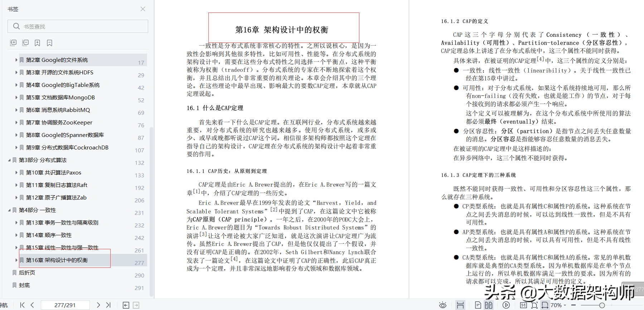Set zoom to actual size 1:1
The image size is (644, 310).
(x=523, y=305)
